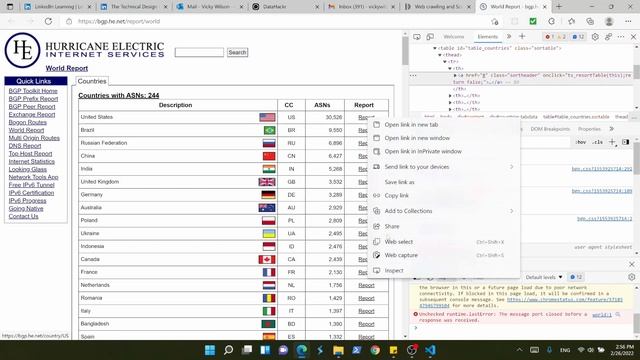The image size is (640, 360).
Task: Click the DevTools feedback/link icon beside the gear
Action: [608, 37]
